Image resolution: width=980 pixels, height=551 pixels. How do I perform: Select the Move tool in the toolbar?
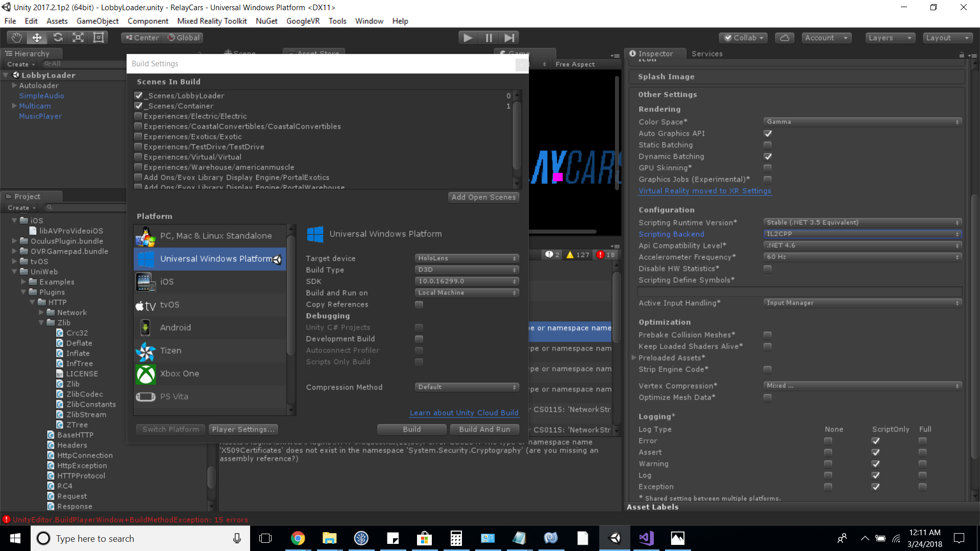pyautogui.click(x=36, y=37)
